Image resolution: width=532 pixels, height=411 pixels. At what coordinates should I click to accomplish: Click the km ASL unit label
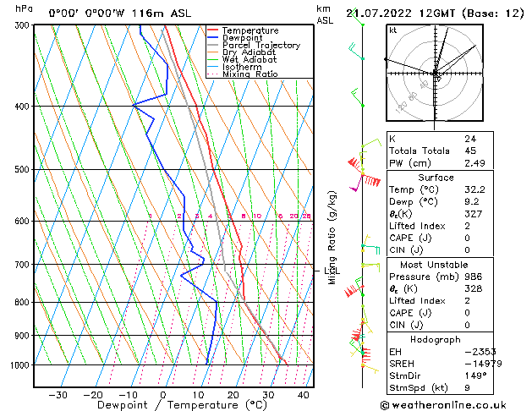tap(325, 14)
